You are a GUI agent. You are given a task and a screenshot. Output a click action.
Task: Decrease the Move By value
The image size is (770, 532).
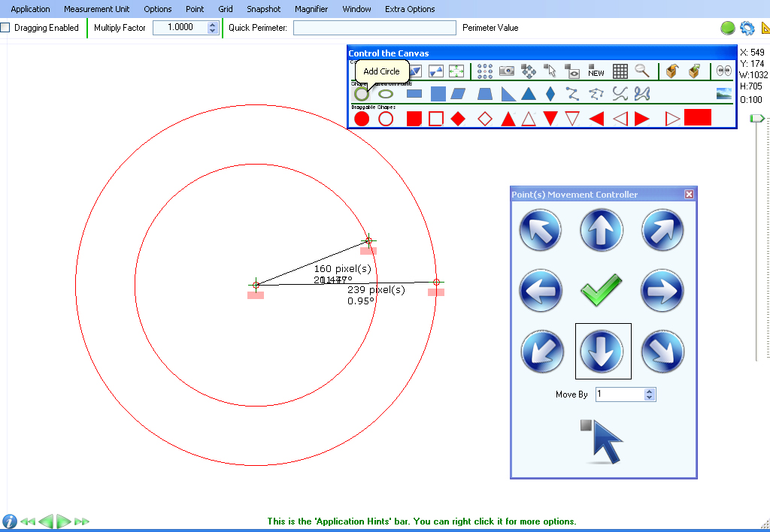point(650,397)
